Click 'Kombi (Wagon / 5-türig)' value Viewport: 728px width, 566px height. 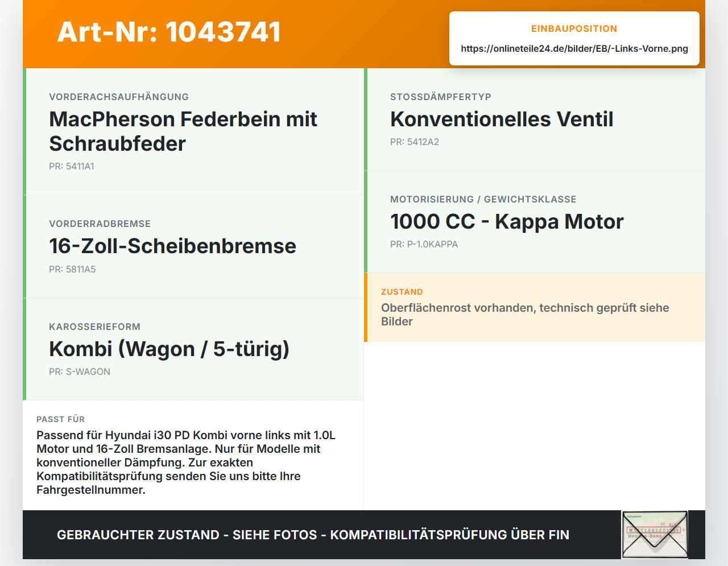coord(169,349)
